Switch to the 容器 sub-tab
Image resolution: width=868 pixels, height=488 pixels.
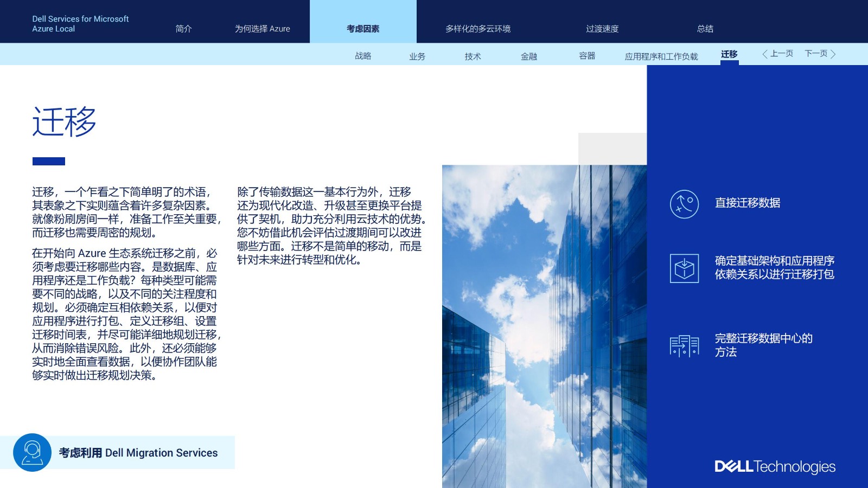coord(587,56)
